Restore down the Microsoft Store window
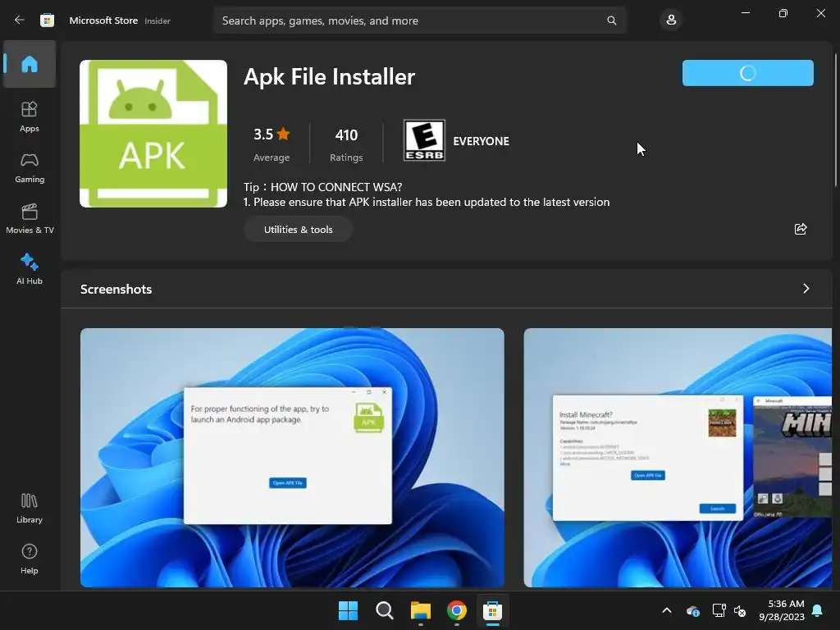The image size is (840, 630). click(x=783, y=13)
